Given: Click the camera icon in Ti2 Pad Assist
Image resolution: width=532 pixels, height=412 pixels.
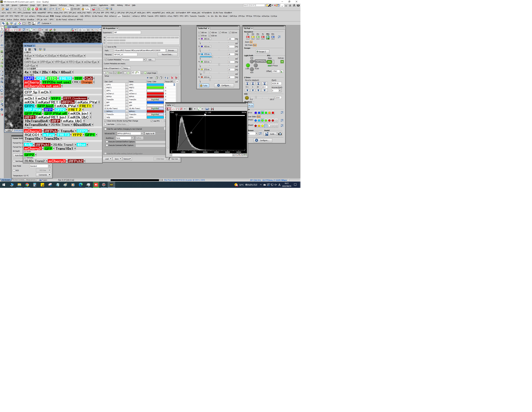Looking at the screenshot, I should [280, 134].
